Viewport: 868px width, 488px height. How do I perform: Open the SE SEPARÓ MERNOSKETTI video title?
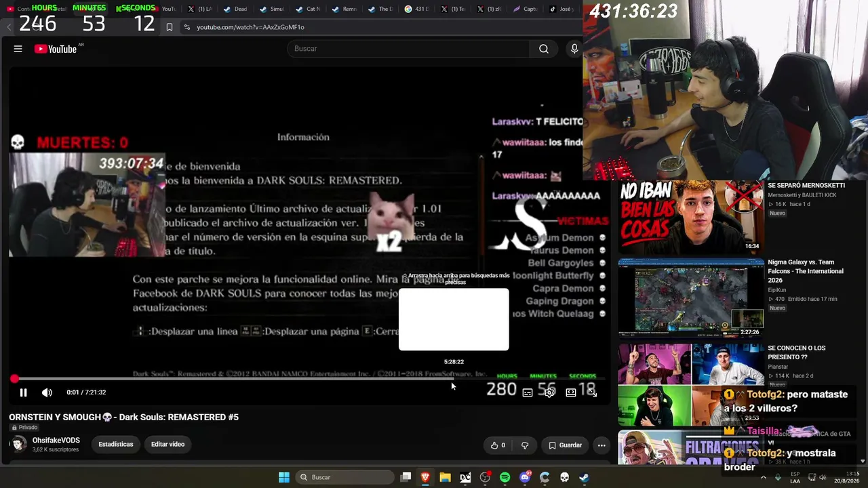point(806,186)
